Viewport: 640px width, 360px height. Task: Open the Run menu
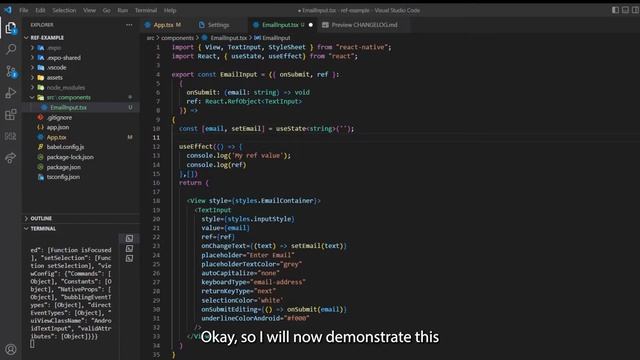click(x=122, y=10)
